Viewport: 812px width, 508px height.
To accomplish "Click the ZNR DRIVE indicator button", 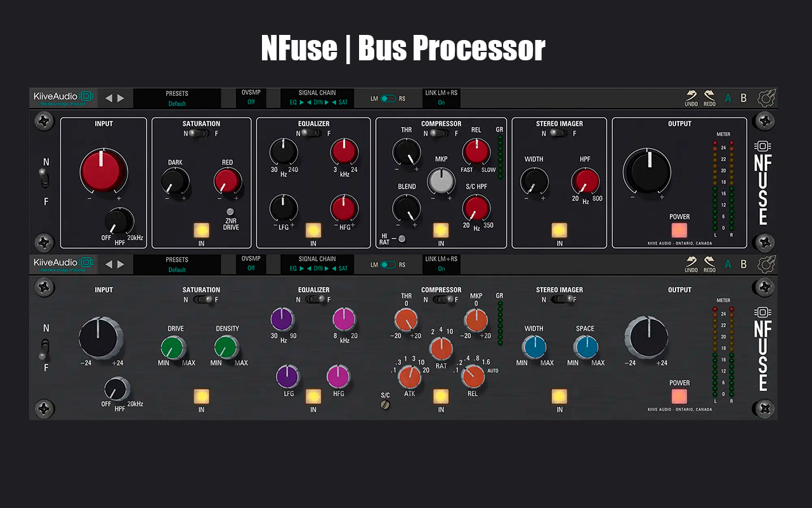I will pyautogui.click(x=230, y=211).
